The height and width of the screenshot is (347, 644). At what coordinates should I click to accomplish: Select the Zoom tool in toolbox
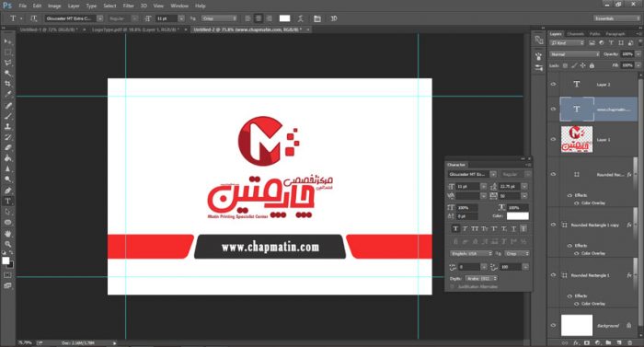[7, 244]
